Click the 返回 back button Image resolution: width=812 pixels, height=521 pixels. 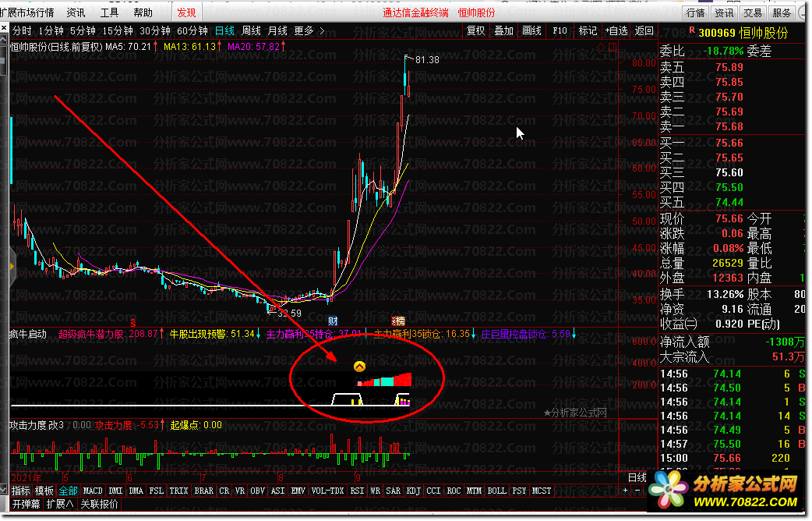(644, 30)
